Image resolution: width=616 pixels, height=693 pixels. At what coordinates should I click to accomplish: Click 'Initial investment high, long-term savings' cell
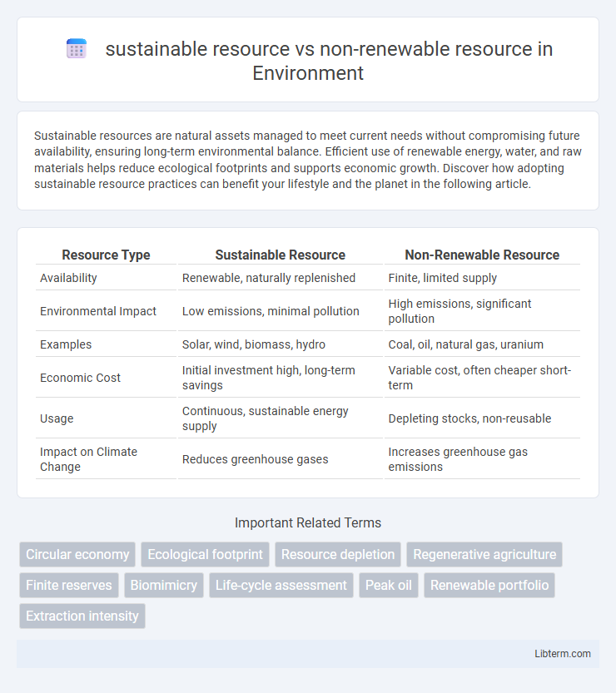(280, 378)
